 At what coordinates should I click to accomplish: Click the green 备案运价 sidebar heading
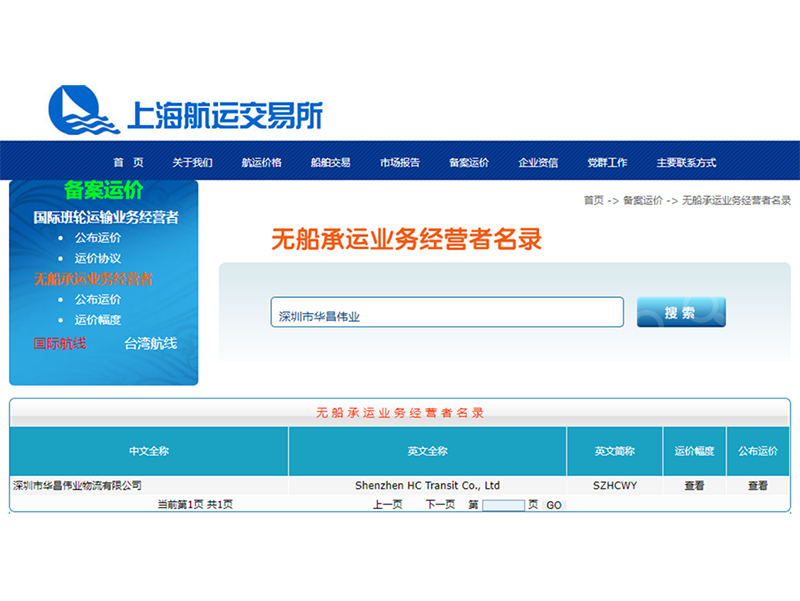(x=104, y=190)
